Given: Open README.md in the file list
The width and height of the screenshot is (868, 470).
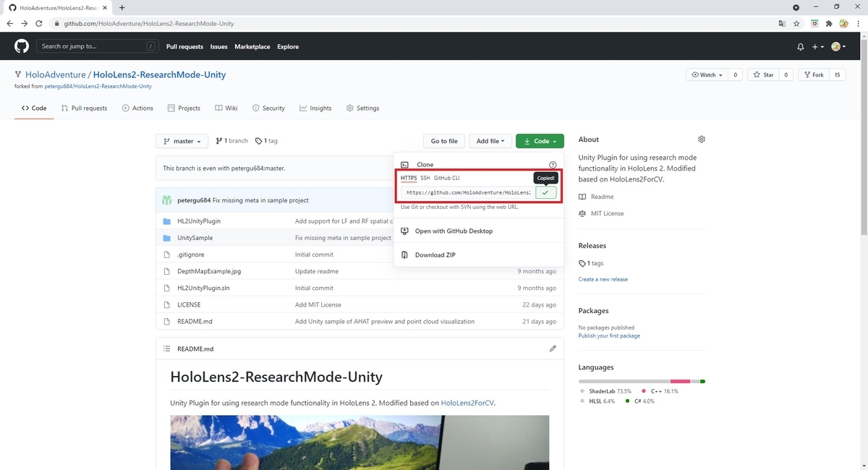Looking at the screenshot, I should coord(195,321).
